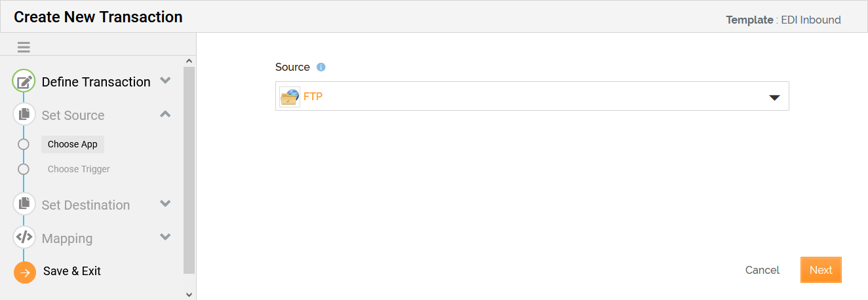This screenshot has height=300, width=868.
Task: Click the Source info icon
Action: pos(321,67)
